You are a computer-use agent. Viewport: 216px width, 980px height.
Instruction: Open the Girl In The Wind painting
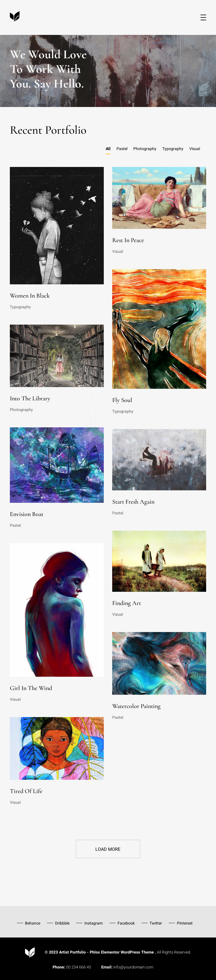click(x=57, y=610)
